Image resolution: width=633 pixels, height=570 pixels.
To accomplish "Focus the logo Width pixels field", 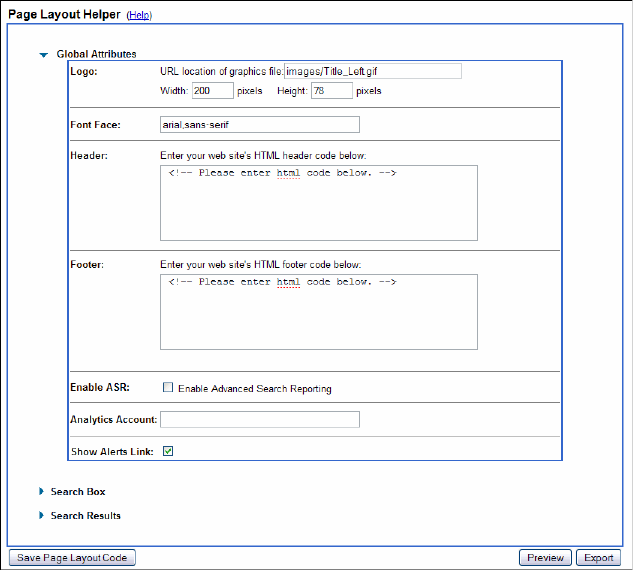I will (x=213, y=91).
